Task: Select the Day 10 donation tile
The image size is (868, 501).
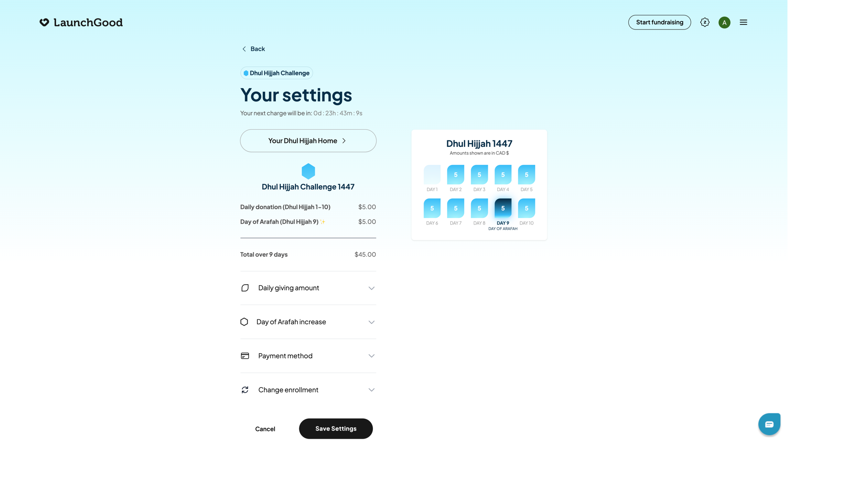Action: coord(527,208)
